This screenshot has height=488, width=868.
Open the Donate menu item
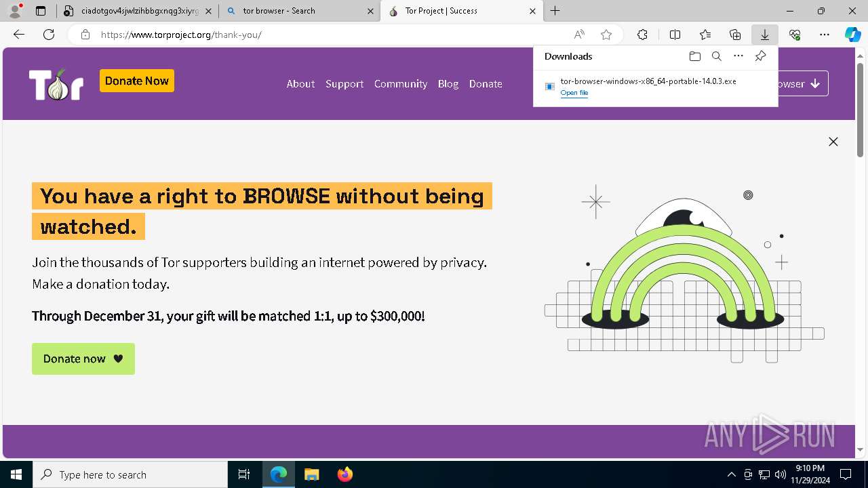coord(486,84)
